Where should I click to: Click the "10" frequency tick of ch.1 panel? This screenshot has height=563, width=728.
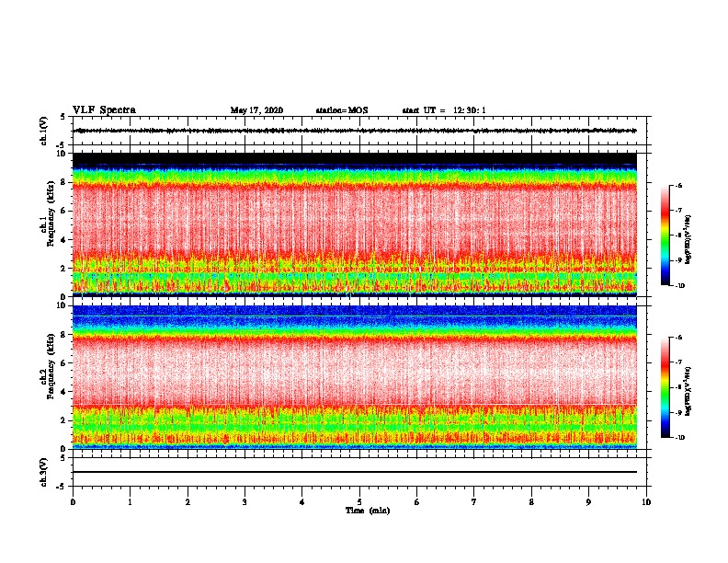pyautogui.click(x=63, y=154)
